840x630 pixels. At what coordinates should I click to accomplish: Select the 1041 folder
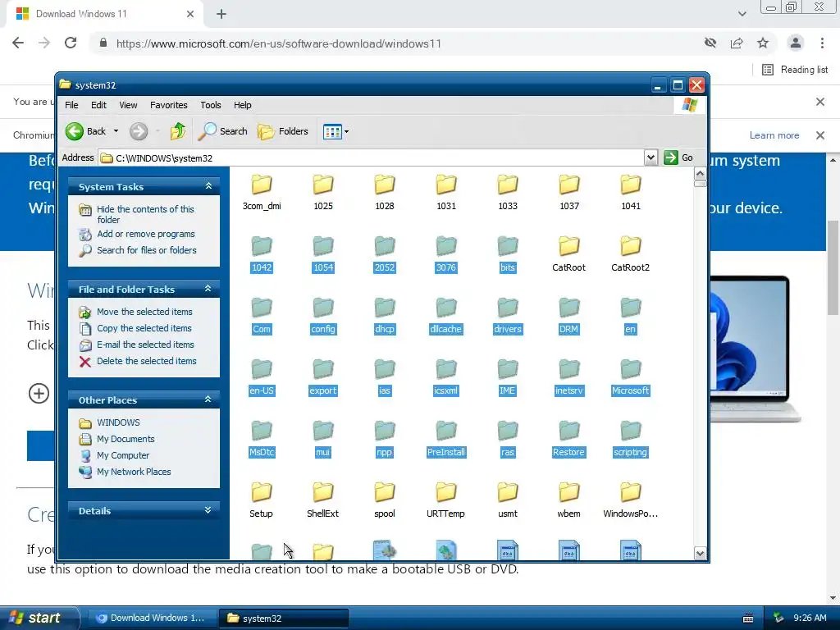[x=631, y=192]
